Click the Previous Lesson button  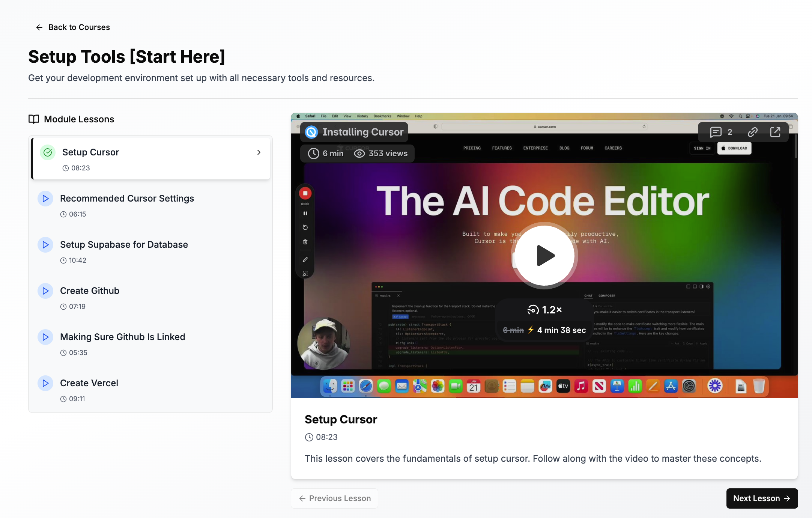334,498
